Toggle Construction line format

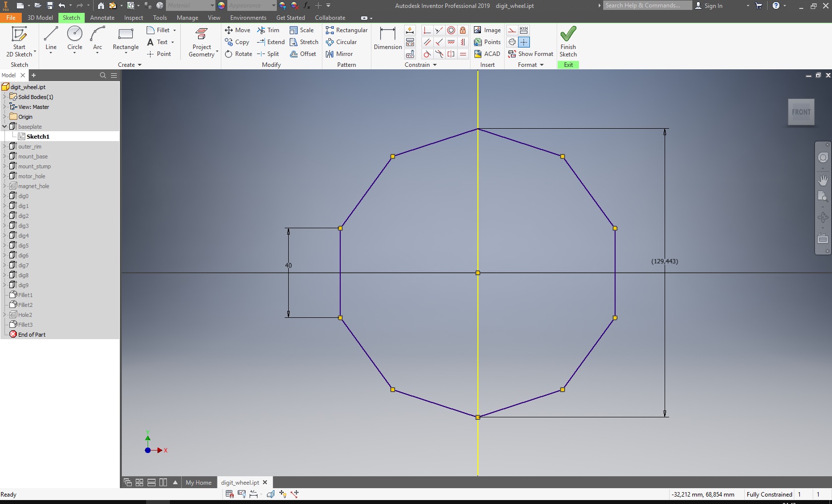pos(512,30)
